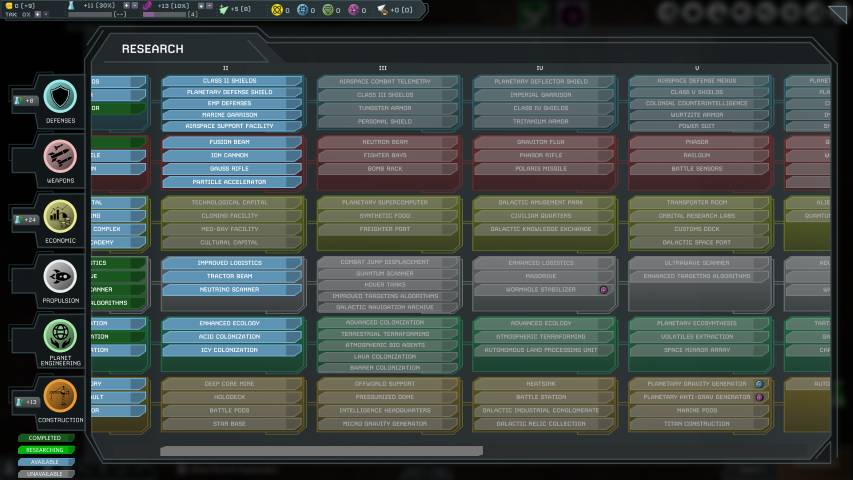Select the Propulsion rocket icon
Image resolution: width=853 pixels, height=480 pixels.
[x=60, y=275]
